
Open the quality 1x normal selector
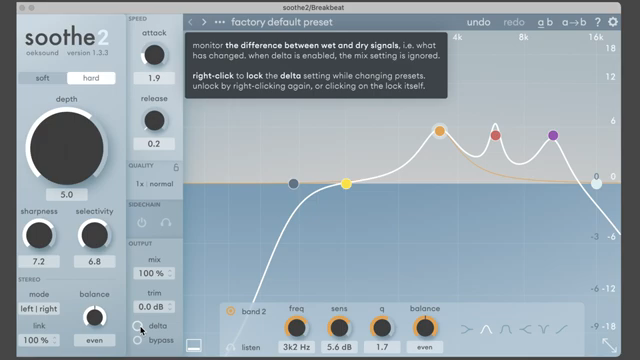click(154, 184)
